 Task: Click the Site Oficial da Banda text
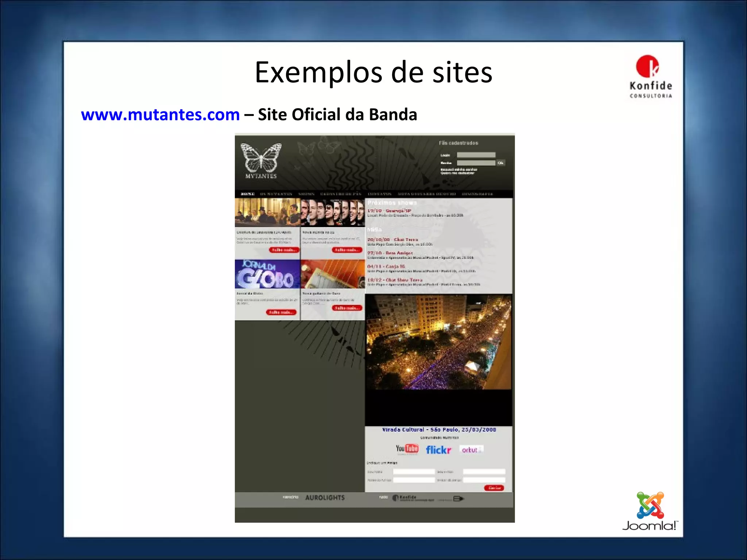[x=337, y=114]
